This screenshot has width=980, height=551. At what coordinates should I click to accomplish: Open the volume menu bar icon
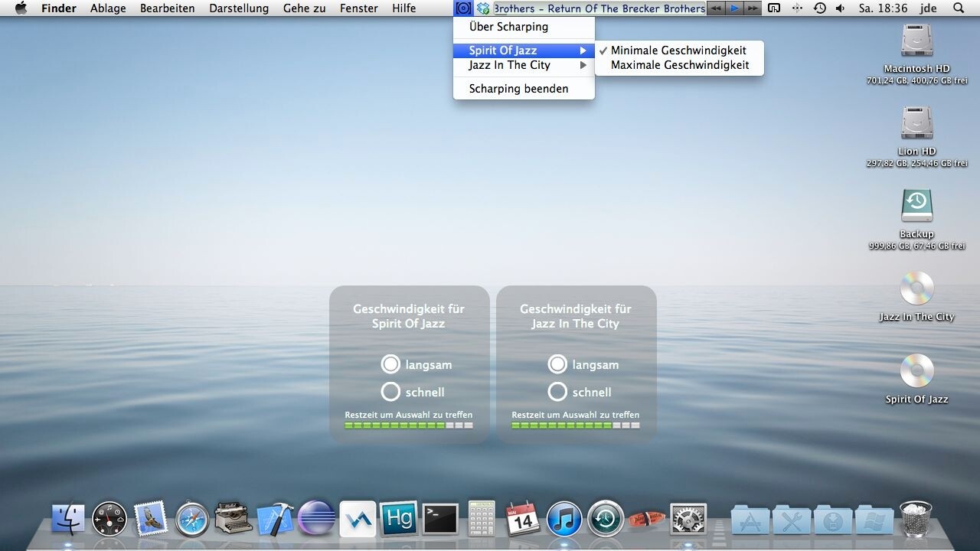pos(841,8)
